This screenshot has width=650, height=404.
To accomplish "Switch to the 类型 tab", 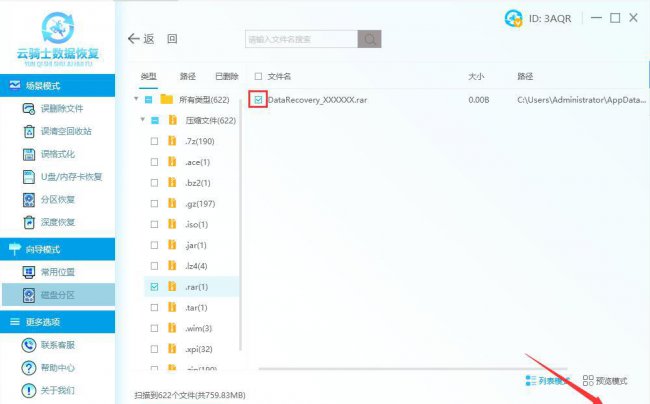I will point(148,76).
